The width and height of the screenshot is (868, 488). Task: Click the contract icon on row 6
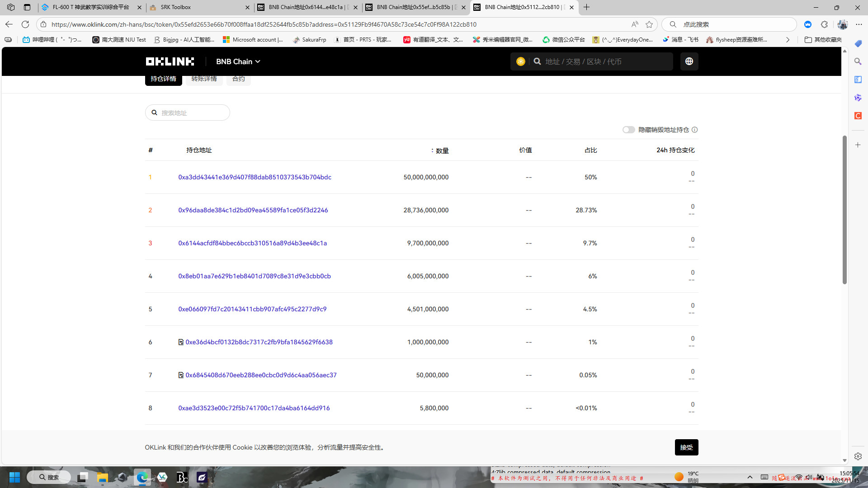click(181, 342)
